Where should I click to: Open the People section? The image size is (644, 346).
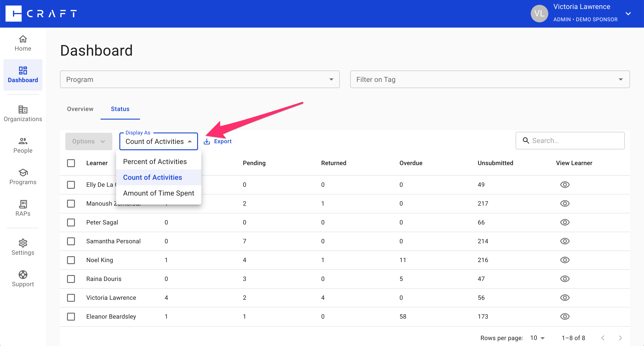coord(23,145)
